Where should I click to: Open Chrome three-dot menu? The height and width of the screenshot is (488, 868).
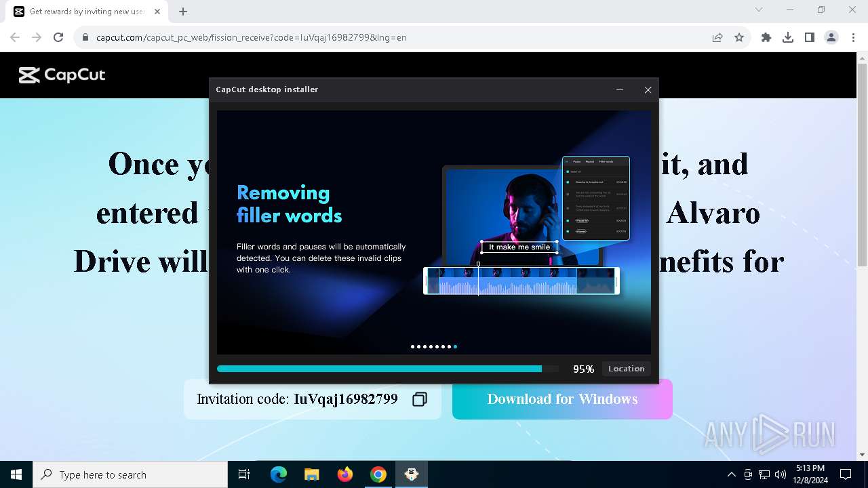pyautogui.click(x=853, y=37)
